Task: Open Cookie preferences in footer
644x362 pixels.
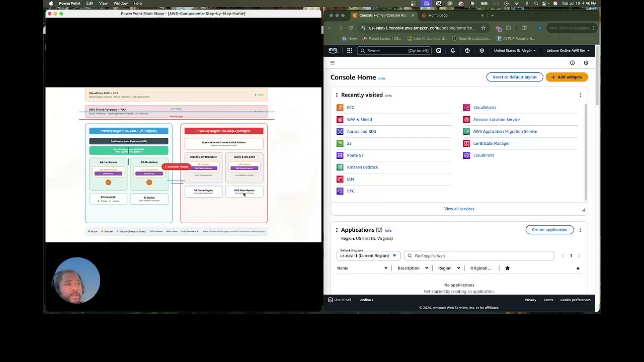Action: point(575,300)
